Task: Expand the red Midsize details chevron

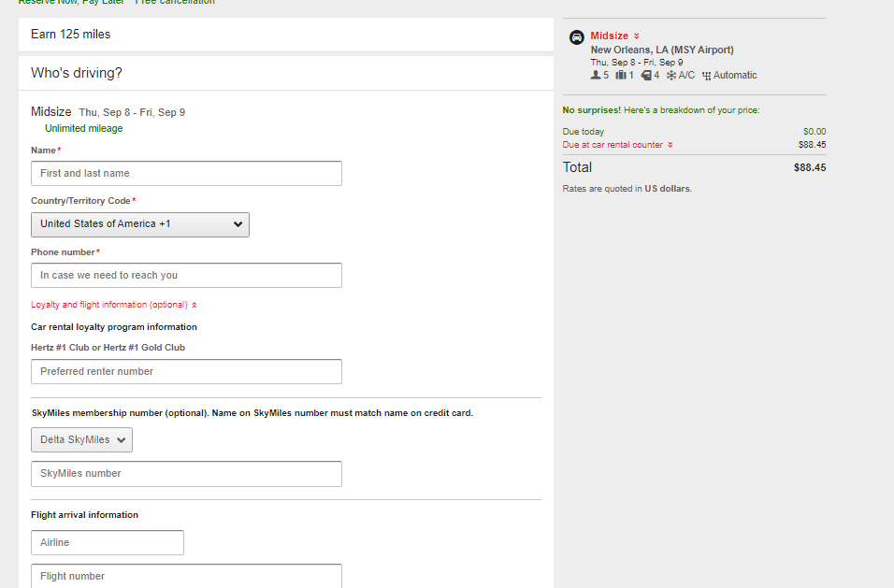Action: click(636, 36)
